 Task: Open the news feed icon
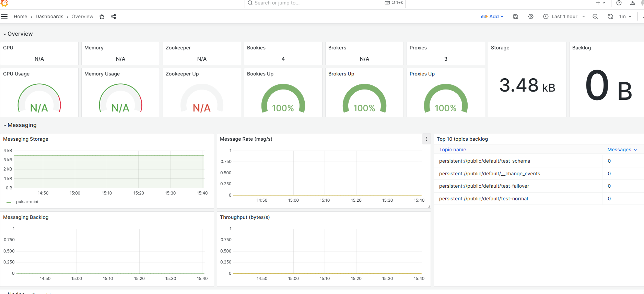632,3
